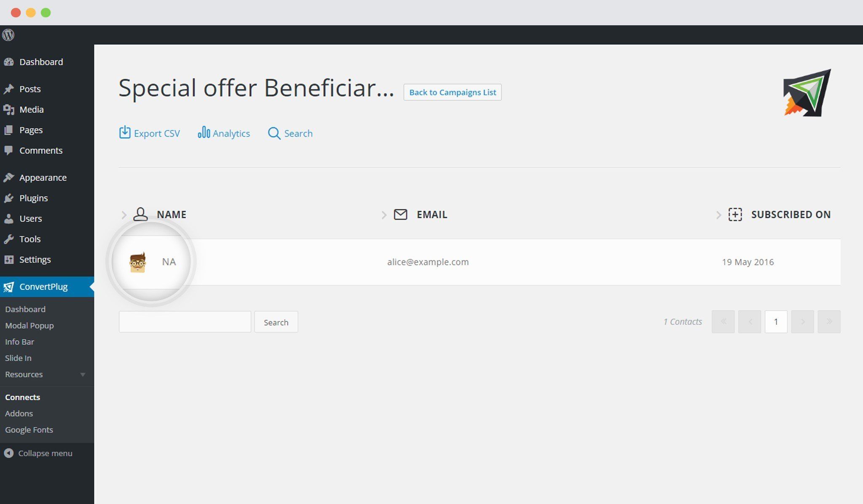Select page 1 in pagination

pyautogui.click(x=776, y=322)
